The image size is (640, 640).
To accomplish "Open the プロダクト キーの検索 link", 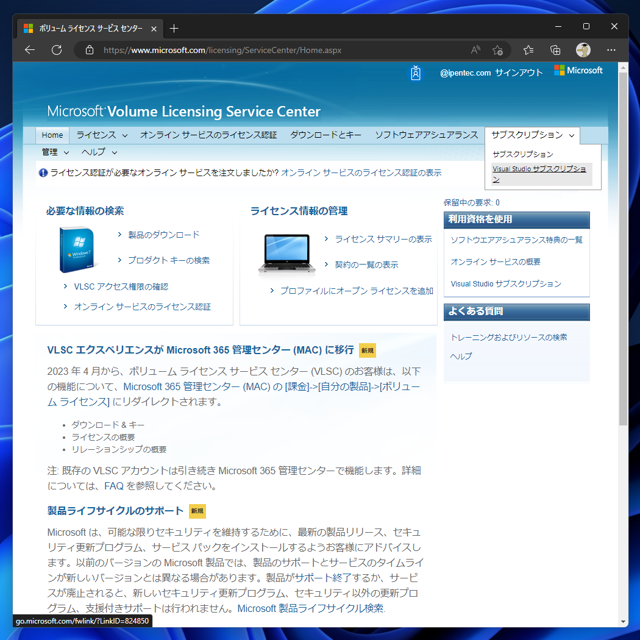I will click(169, 260).
